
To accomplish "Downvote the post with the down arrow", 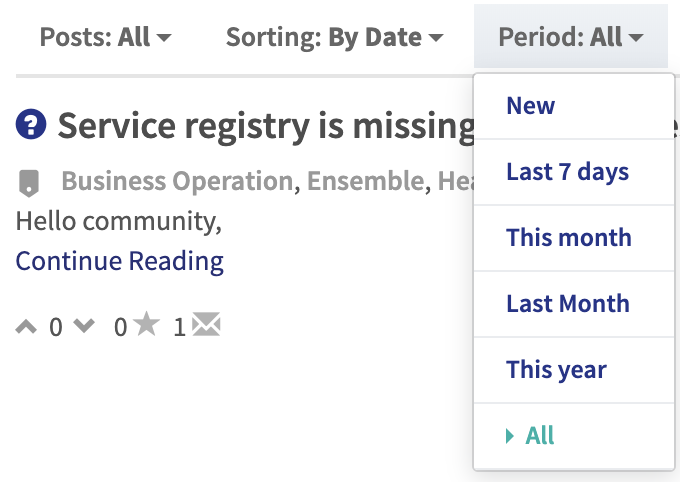I will point(84,326).
